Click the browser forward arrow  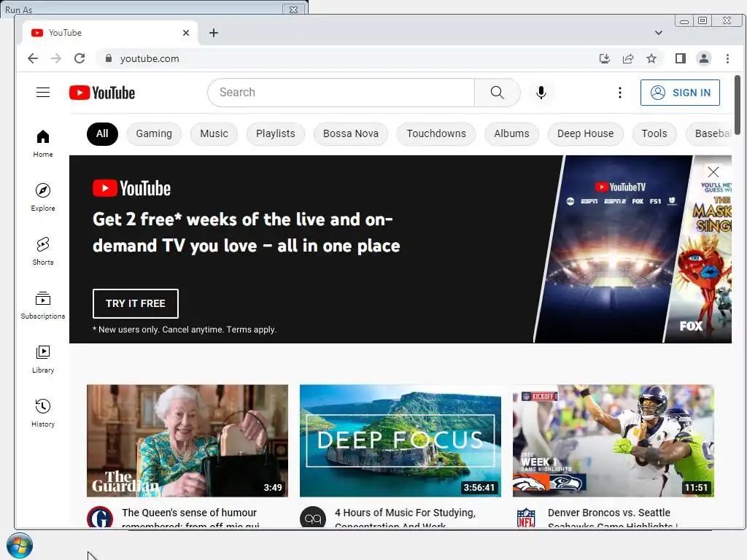point(55,58)
